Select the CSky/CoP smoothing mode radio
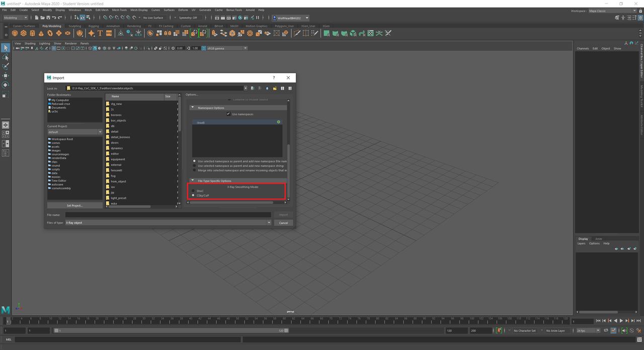This screenshot has height=350, width=644. pos(194,195)
